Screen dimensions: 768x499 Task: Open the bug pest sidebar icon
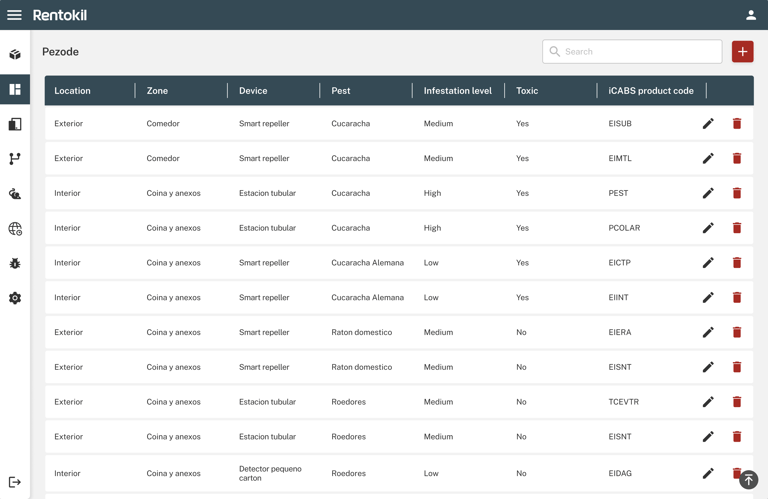[x=15, y=263]
